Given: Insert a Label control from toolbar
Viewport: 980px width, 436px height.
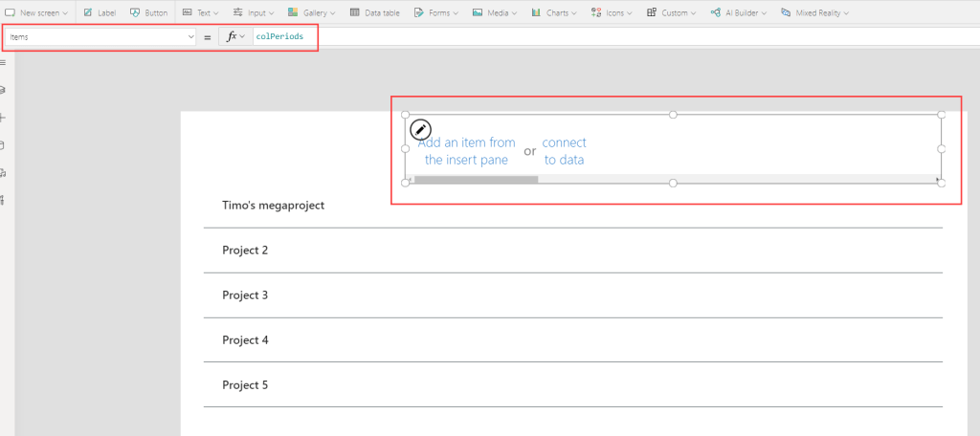Looking at the screenshot, I should pyautogui.click(x=100, y=13).
